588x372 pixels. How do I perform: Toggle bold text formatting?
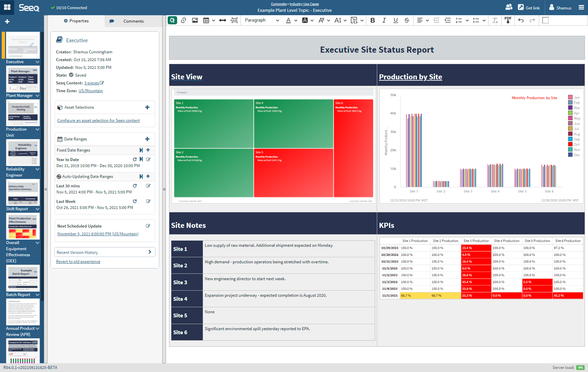point(372,20)
